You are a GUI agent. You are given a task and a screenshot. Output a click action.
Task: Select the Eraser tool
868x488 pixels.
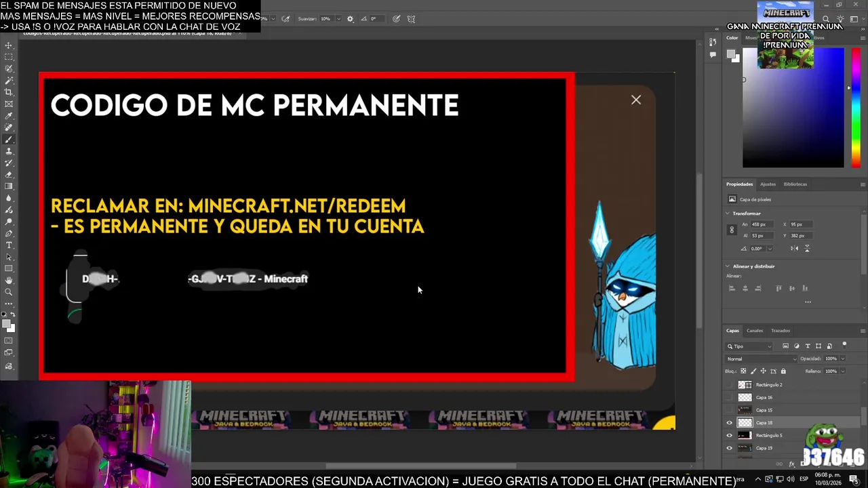tap(9, 175)
